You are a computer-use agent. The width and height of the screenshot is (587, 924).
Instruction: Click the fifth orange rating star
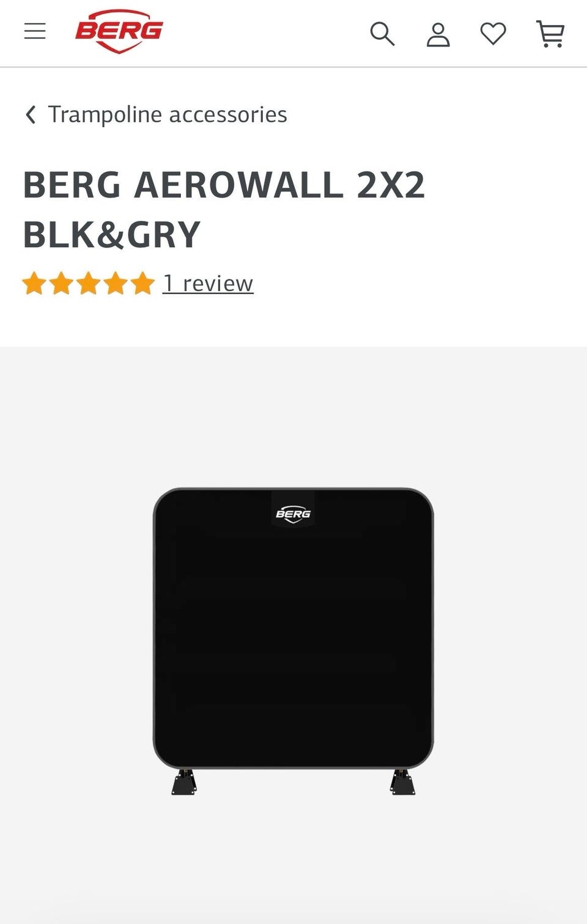point(142,284)
